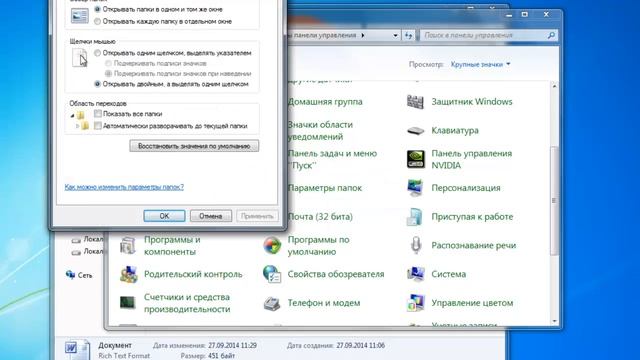Click modification date '27.09.2014 11:29'
This screenshot has height=360, width=640.
click(232, 346)
